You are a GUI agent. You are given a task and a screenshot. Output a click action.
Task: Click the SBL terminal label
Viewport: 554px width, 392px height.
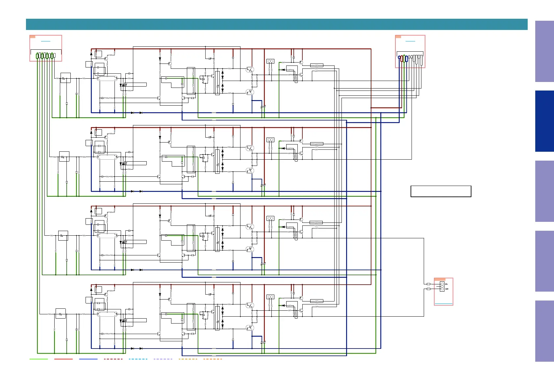tap(446, 284)
